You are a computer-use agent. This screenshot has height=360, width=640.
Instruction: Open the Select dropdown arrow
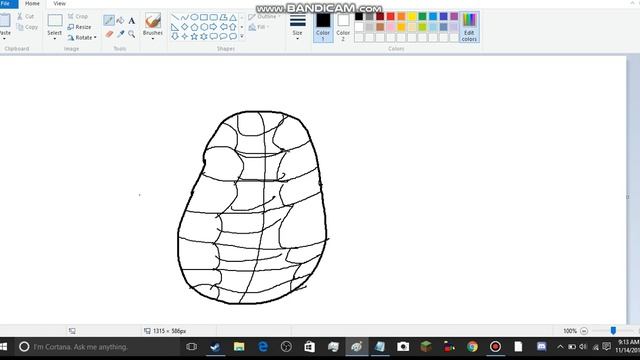pos(55,39)
